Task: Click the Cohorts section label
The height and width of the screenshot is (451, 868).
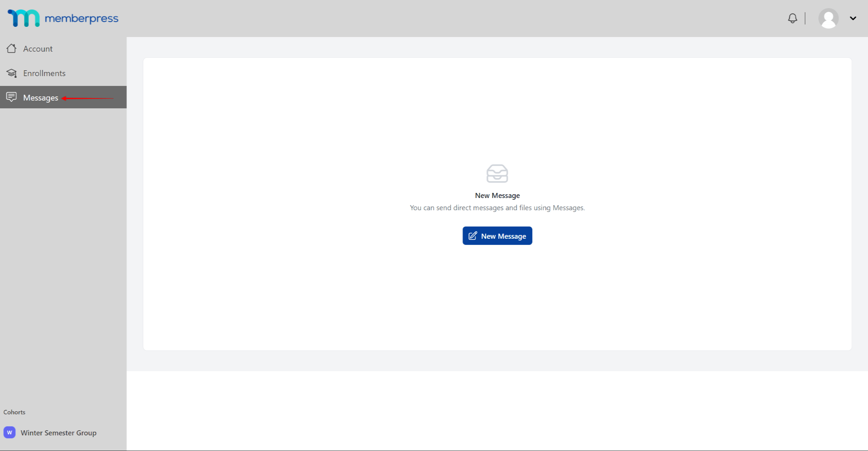Action: click(x=14, y=412)
